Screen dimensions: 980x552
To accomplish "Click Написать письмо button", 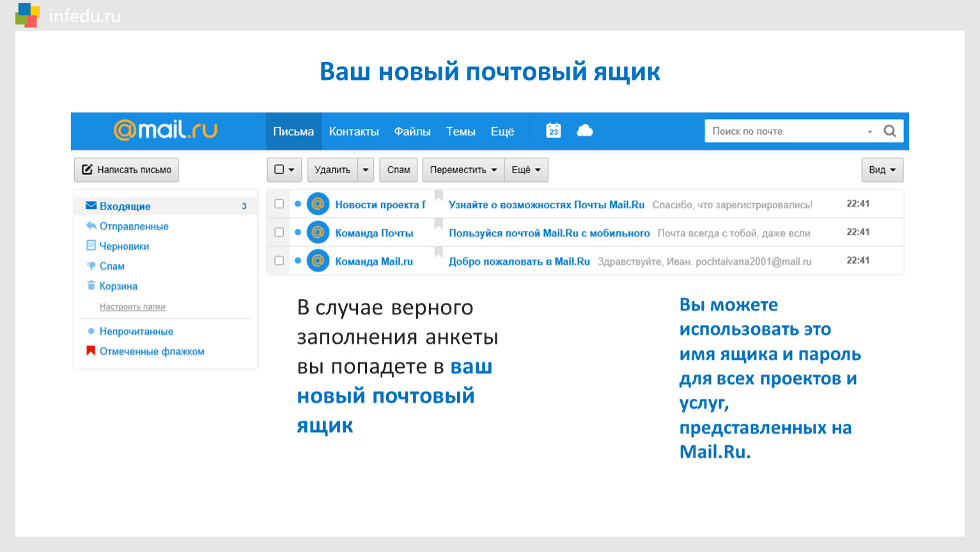I will pyautogui.click(x=127, y=170).
